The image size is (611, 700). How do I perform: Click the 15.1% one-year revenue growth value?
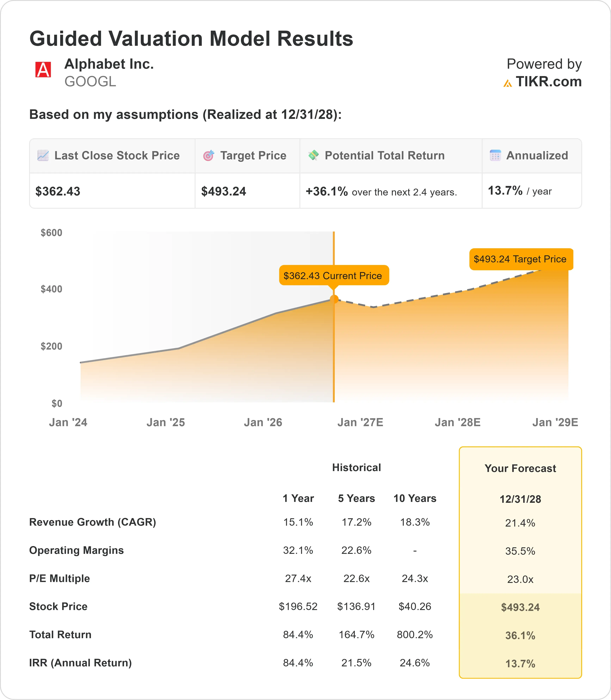pos(298,522)
